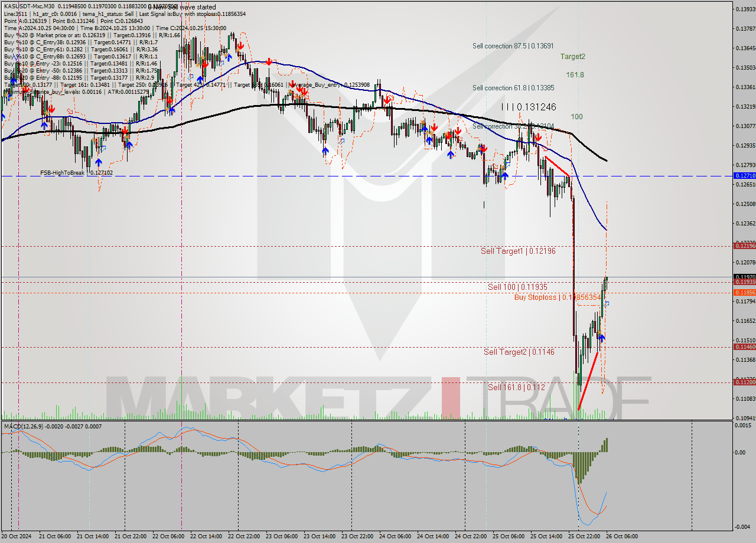The image size is (756, 543).
Task: Click the '24 Oct 22:00' time label
Action: click(x=470, y=537)
